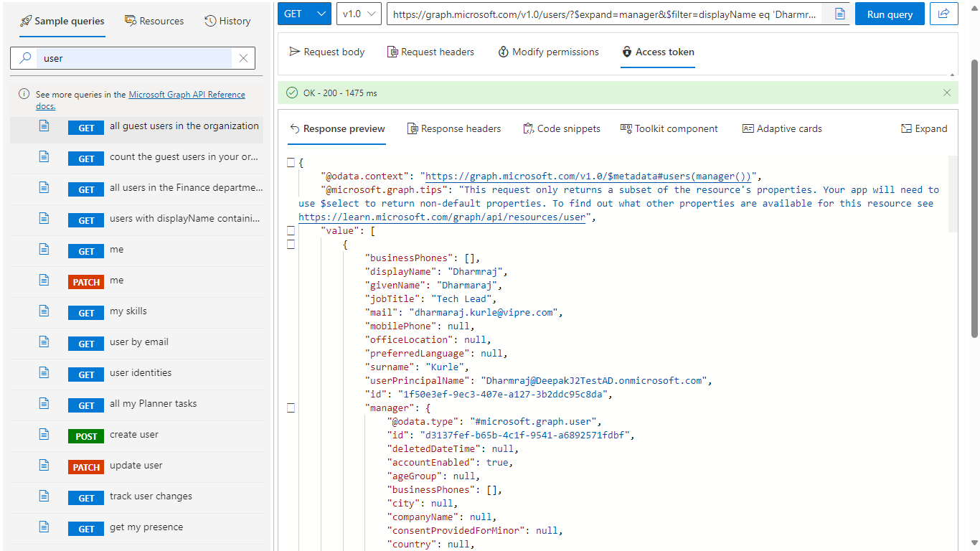Click the share query icon button
The image size is (980, 551).
tap(944, 14)
